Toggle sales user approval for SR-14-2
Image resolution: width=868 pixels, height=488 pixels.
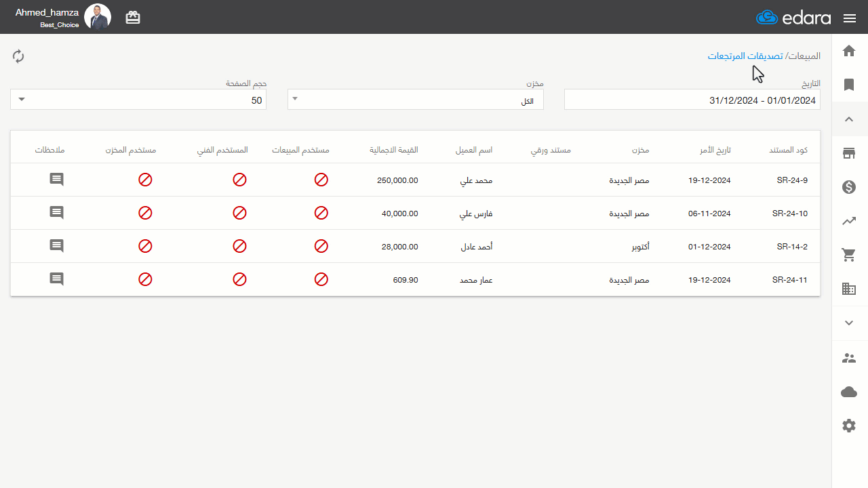321,246
